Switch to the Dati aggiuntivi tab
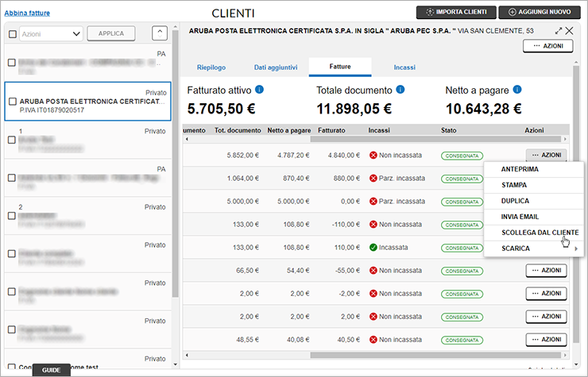 coord(276,67)
